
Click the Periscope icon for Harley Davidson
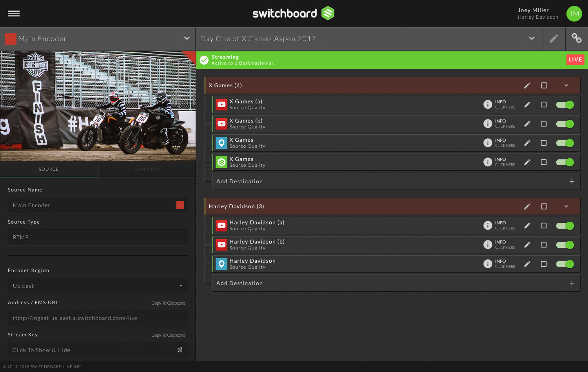coord(221,264)
